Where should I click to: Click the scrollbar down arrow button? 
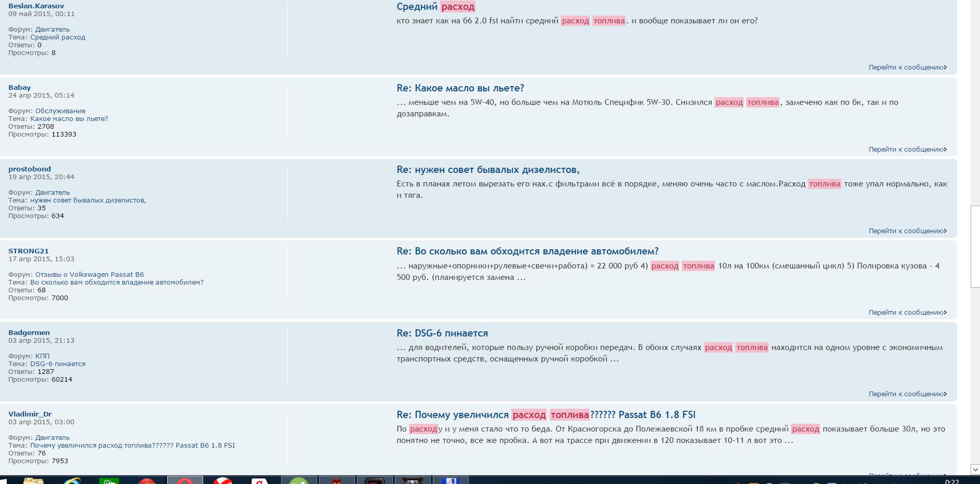975,469
